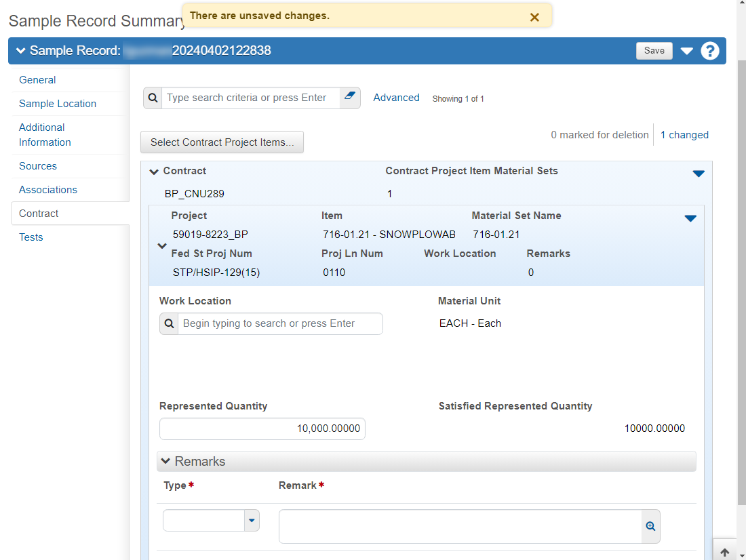Click the Remark text area
The image size is (746, 560).
click(x=460, y=526)
